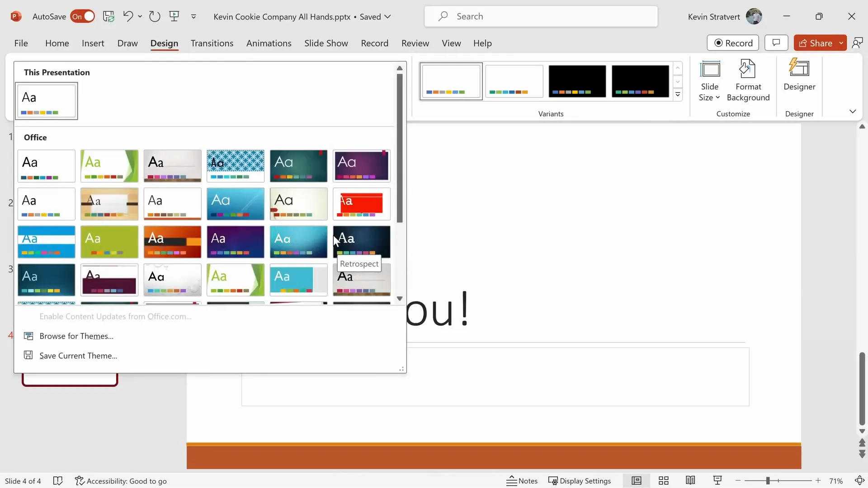868x488 pixels.
Task: Apply the olive green theme thumbnail
Action: [109, 242]
